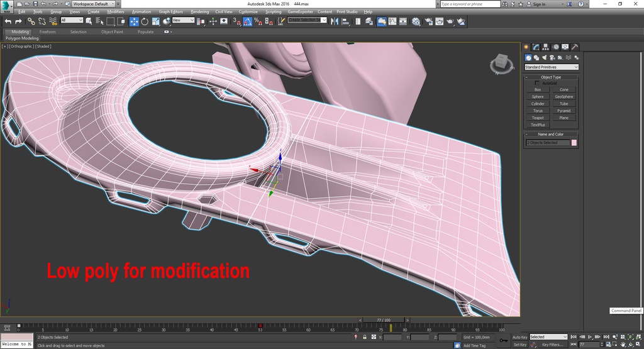The width and height of the screenshot is (644, 349).
Task: Open the 3ds Max application menu button
Action: tap(6, 6)
